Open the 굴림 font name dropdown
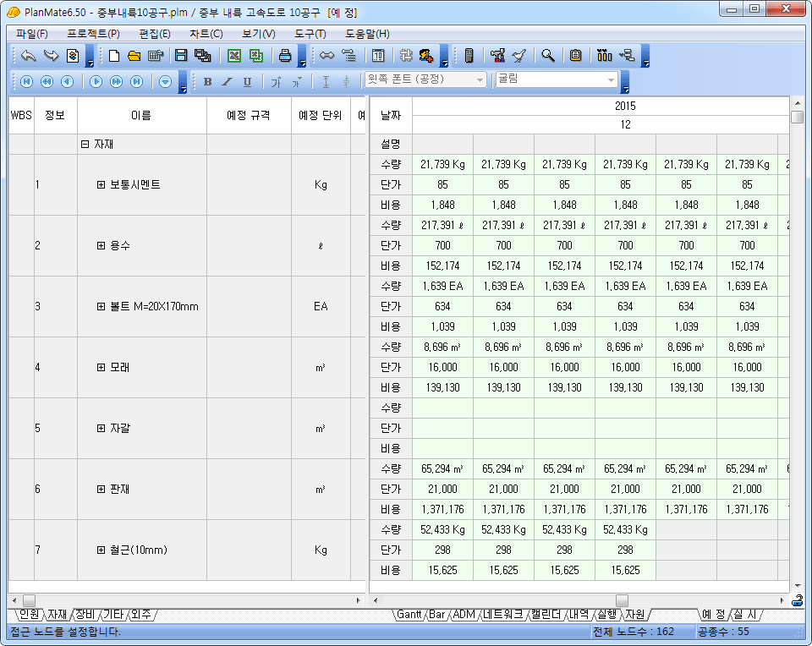The height and width of the screenshot is (646, 812). tap(612, 79)
